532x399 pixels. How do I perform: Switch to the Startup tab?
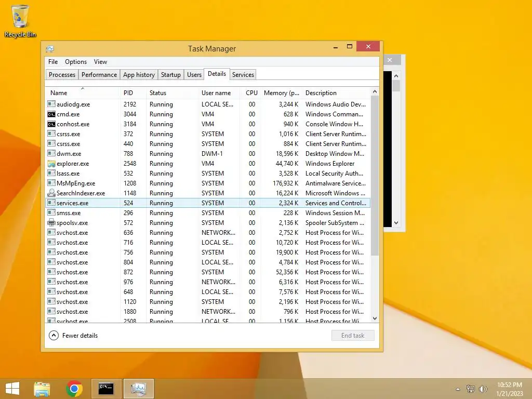170,75
